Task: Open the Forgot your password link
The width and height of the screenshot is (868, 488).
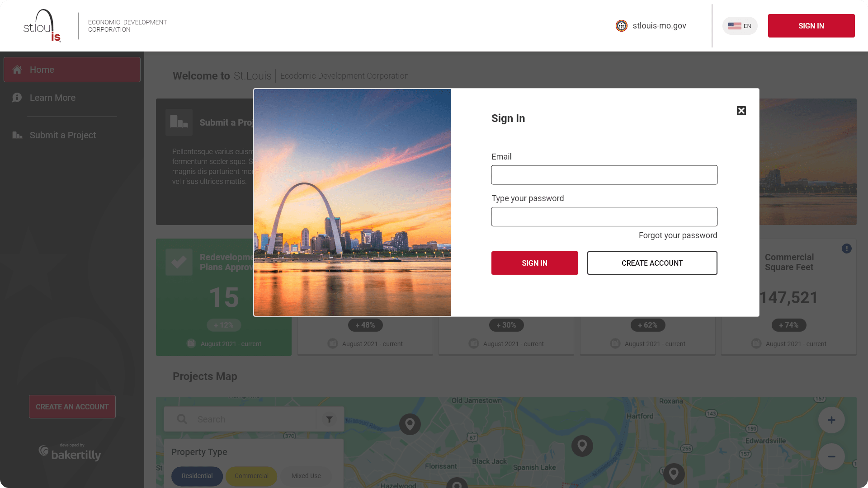Action: pyautogui.click(x=678, y=235)
